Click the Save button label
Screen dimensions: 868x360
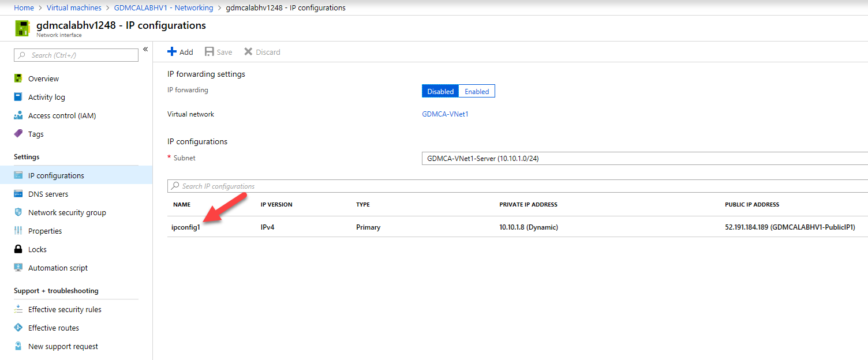[x=225, y=52]
